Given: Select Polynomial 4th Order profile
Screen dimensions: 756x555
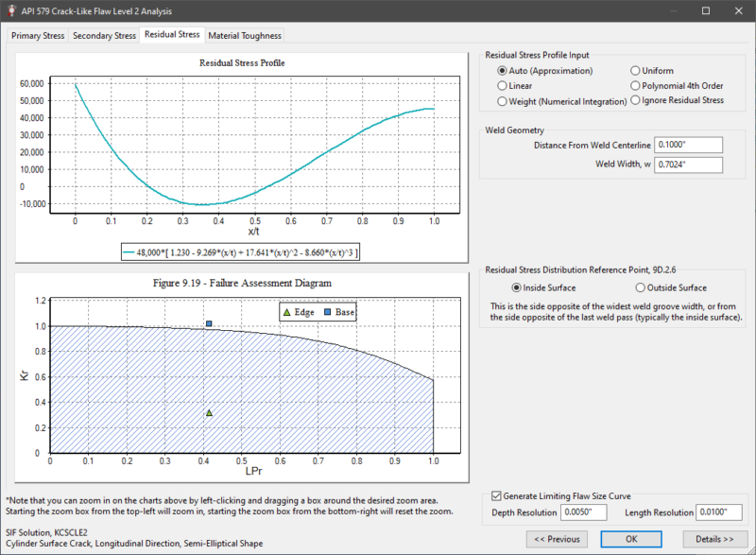Looking at the screenshot, I should (x=636, y=85).
